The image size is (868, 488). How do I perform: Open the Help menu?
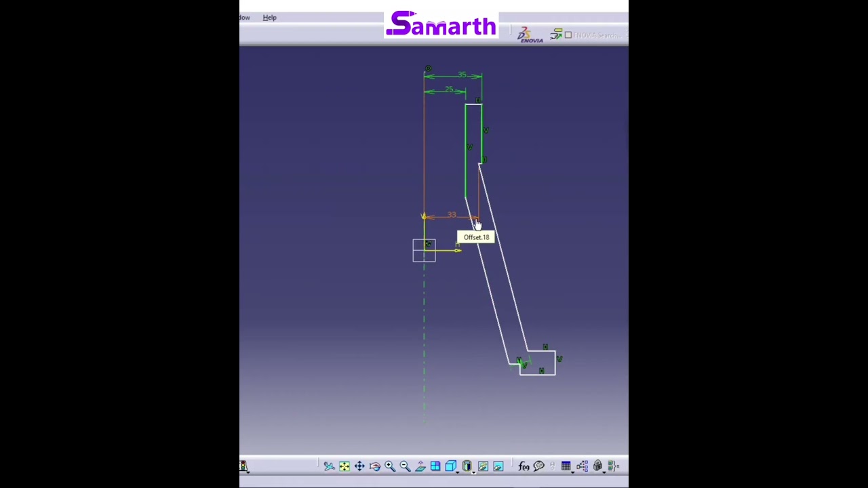[269, 18]
